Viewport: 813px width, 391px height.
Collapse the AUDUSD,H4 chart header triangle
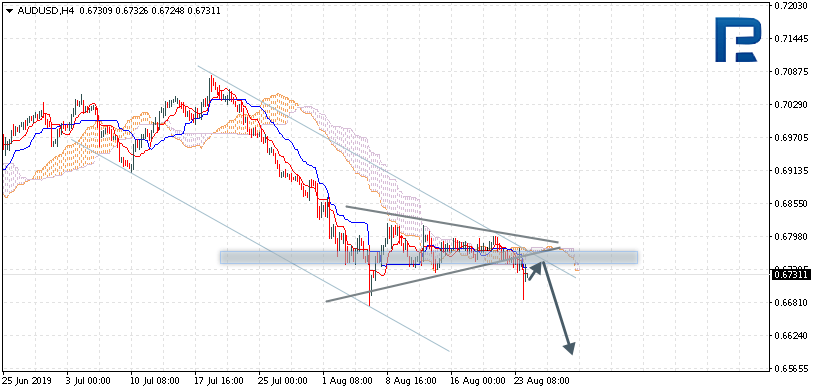[9, 10]
